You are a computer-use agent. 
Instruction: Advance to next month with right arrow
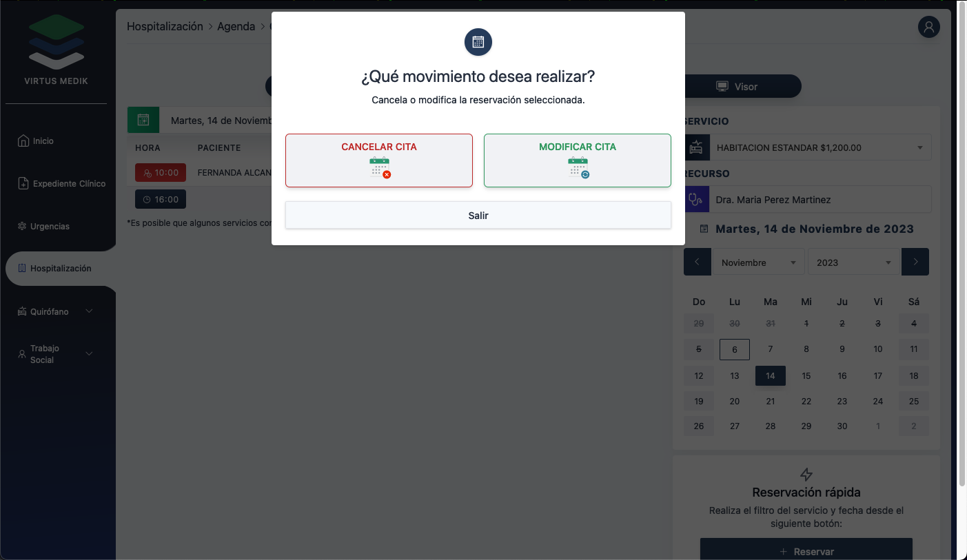[x=915, y=262]
